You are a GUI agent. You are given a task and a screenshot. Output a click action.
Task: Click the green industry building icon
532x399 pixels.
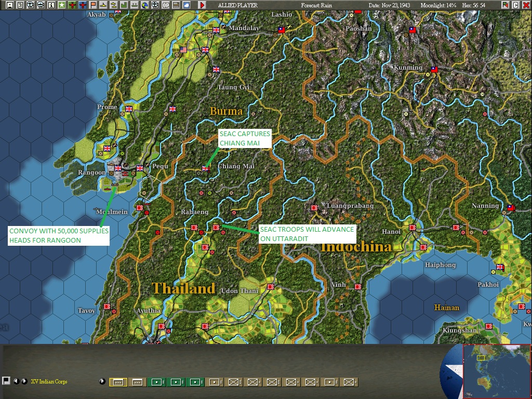(124, 5)
